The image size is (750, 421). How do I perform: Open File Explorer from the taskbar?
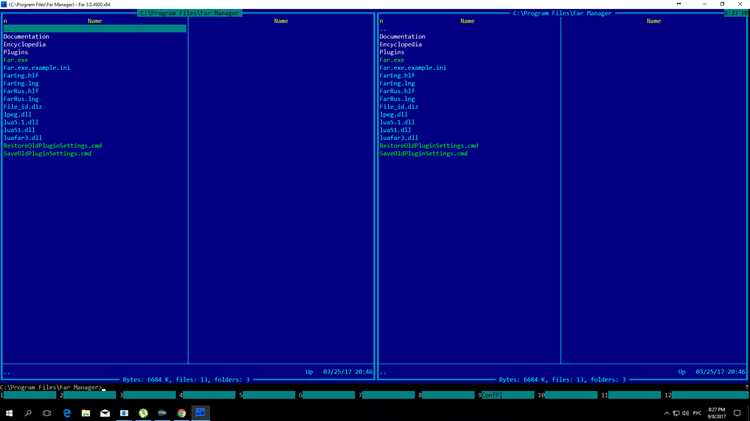[86, 413]
